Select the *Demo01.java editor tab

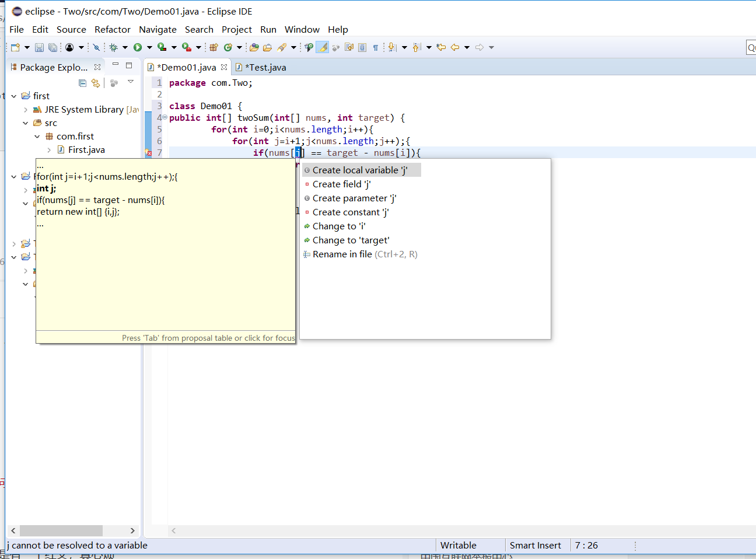[187, 67]
